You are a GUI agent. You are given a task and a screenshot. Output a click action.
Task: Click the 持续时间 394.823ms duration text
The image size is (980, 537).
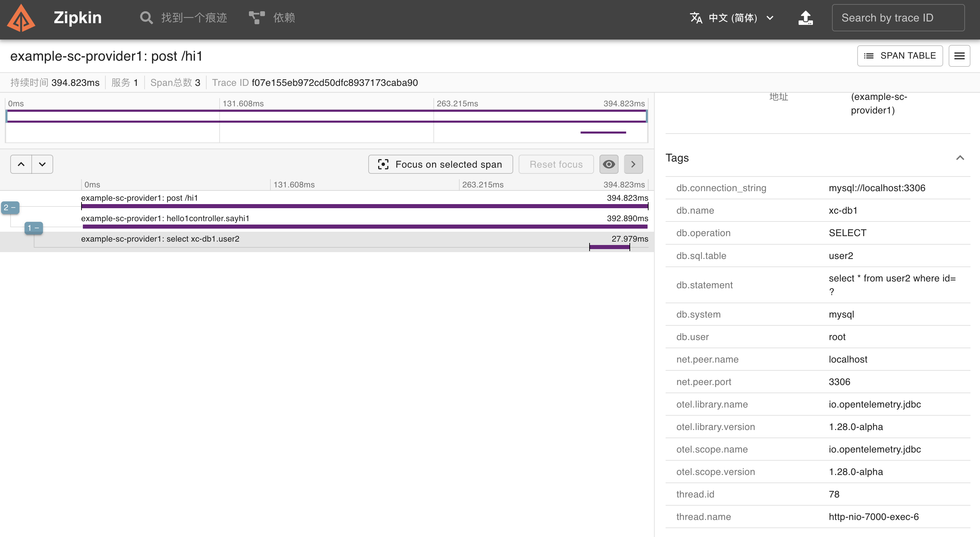[x=55, y=82]
